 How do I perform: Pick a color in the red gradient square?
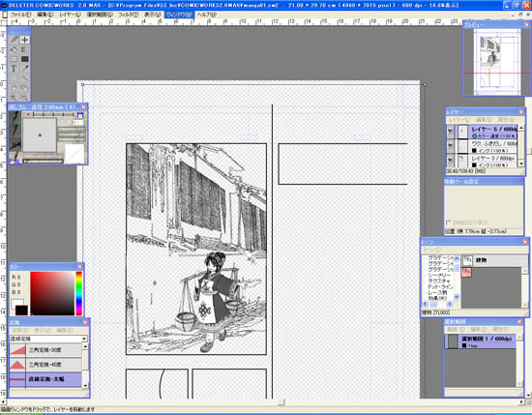click(52, 293)
